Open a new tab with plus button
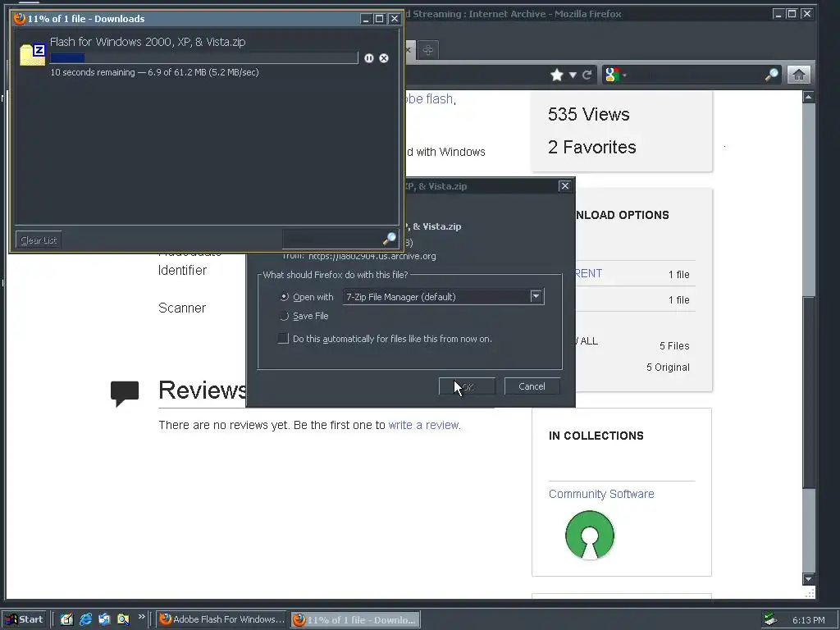 [x=427, y=50]
